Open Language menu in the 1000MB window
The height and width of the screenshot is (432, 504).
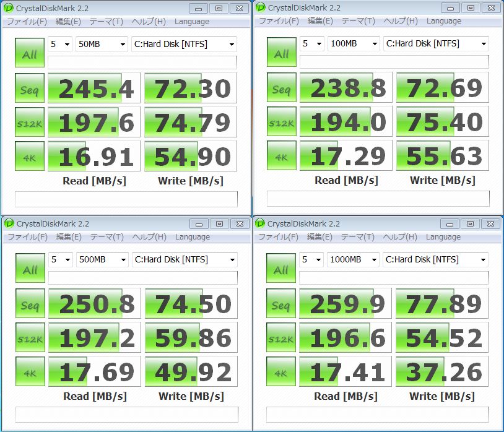443,237
